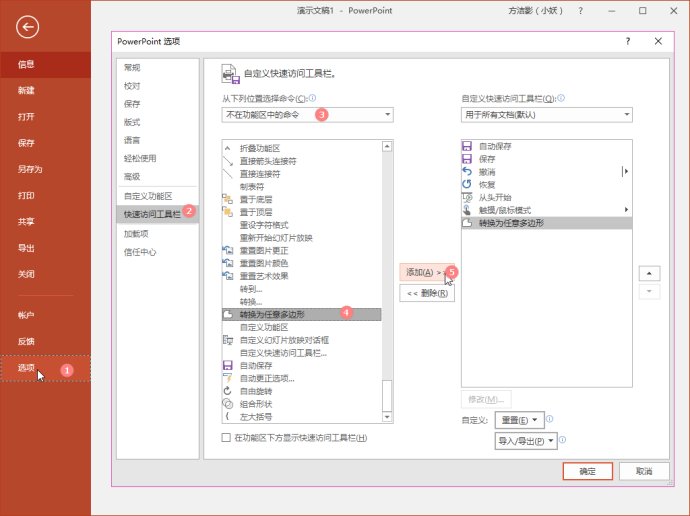The height and width of the screenshot is (516, 690).
Task: Click the 重置图片更正 icon
Action: pyautogui.click(x=228, y=250)
